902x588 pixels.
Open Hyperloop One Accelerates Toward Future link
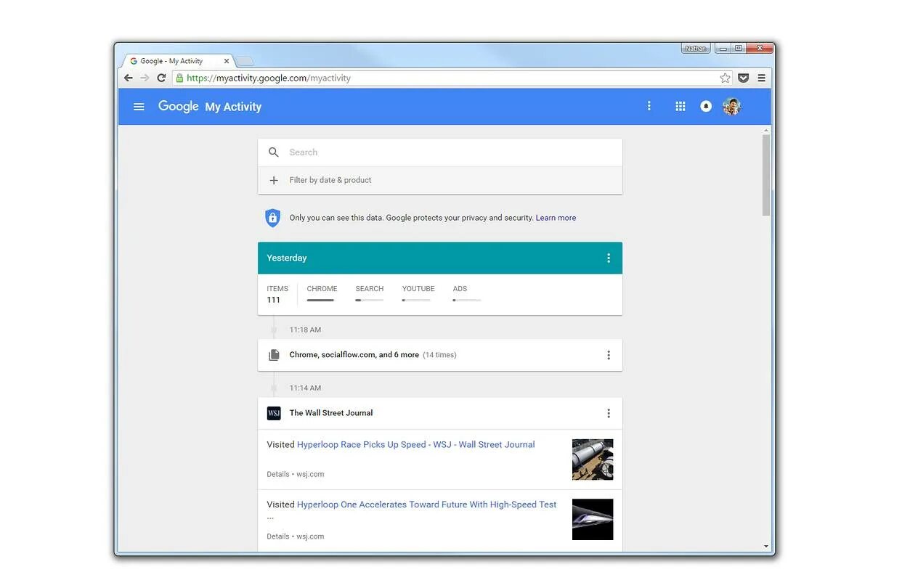(x=426, y=505)
